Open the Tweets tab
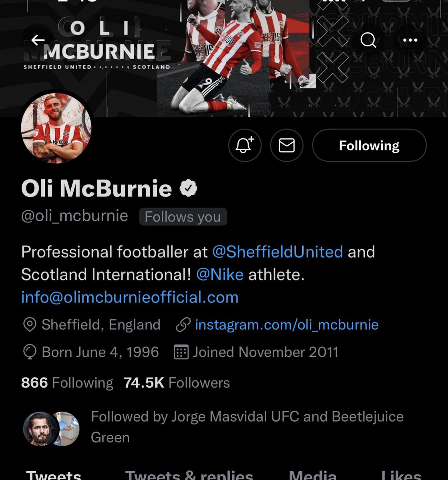The height and width of the screenshot is (480, 448). [54, 474]
